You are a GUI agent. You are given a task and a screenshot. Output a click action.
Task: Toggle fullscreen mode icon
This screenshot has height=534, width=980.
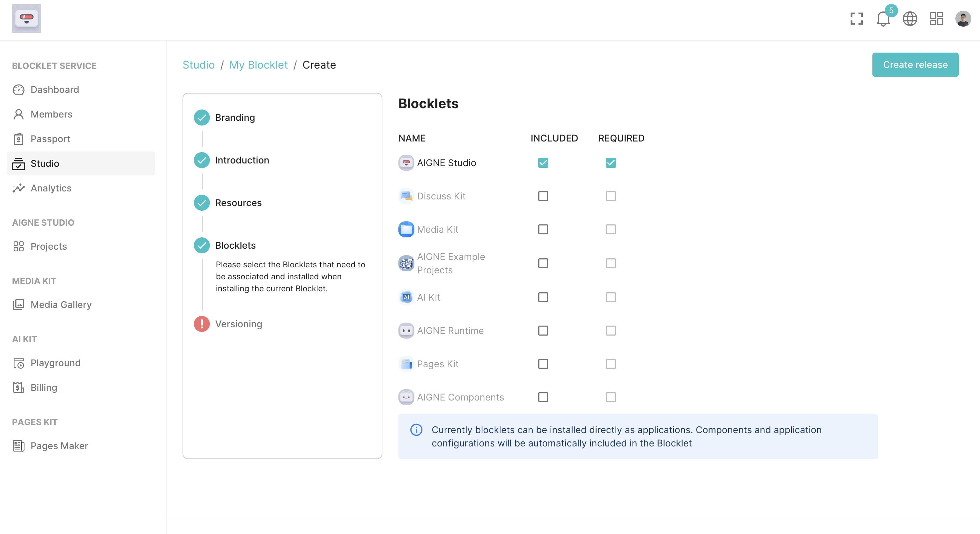point(856,19)
